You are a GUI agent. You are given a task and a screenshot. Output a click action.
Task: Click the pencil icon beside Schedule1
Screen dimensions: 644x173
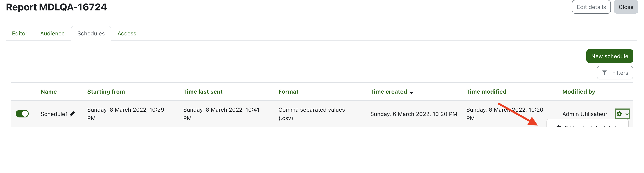click(x=72, y=114)
